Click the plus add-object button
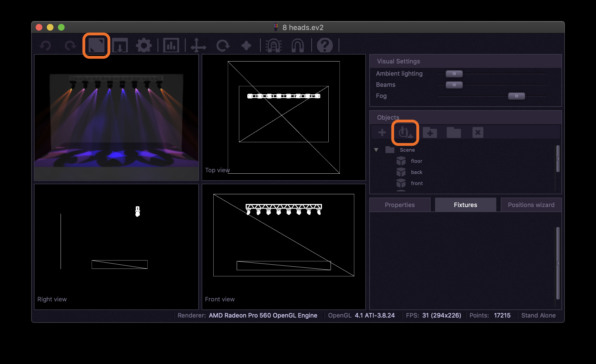Image resolution: width=596 pixels, height=364 pixels. (x=382, y=132)
